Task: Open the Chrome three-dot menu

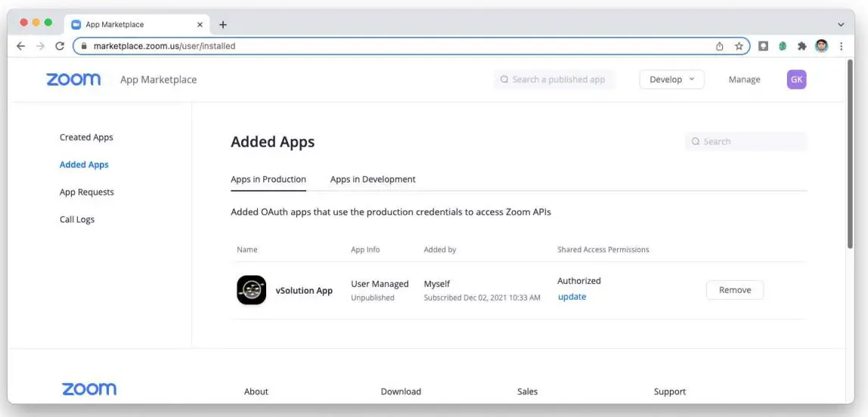Action: tap(841, 46)
